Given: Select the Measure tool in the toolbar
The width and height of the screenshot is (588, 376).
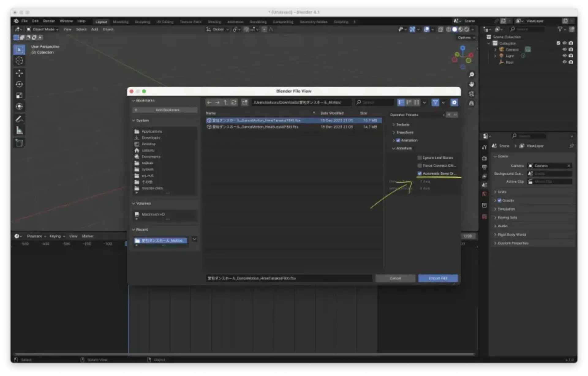Looking at the screenshot, I should click(19, 131).
